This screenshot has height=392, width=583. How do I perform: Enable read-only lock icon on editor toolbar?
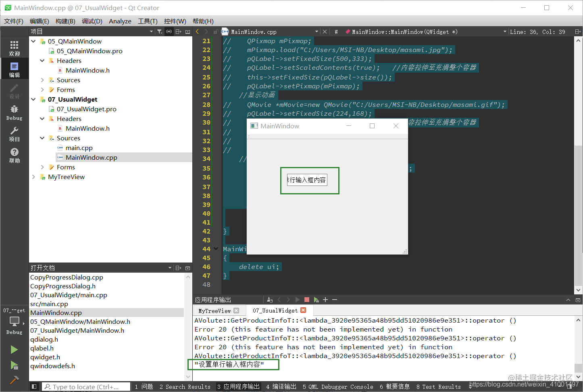click(216, 31)
